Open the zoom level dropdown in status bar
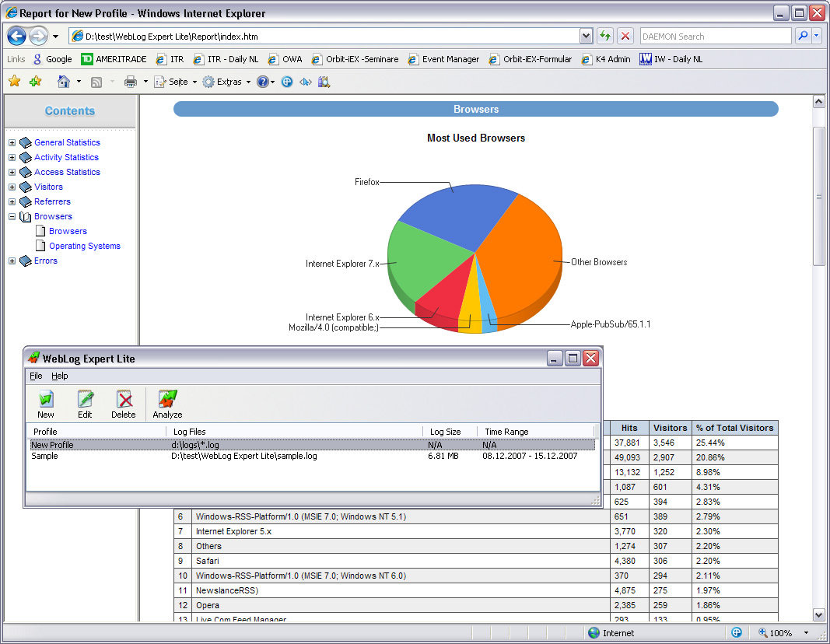 806,633
